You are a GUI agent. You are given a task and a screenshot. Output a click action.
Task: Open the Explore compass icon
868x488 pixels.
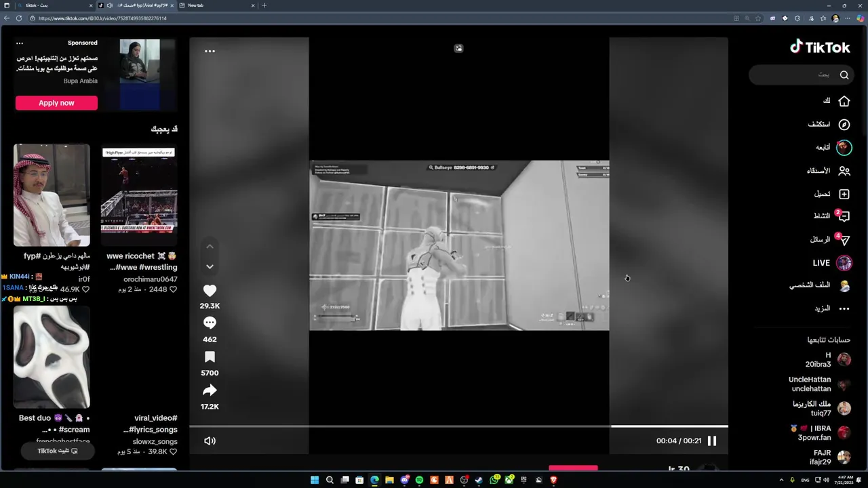click(844, 125)
